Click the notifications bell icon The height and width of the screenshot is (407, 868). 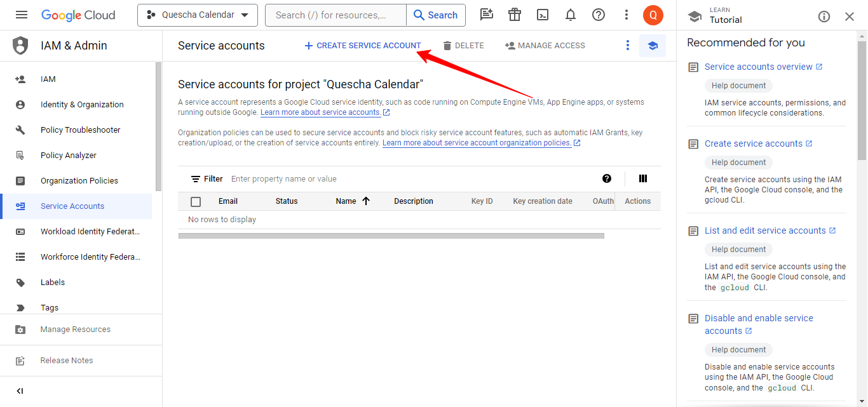point(571,15)
